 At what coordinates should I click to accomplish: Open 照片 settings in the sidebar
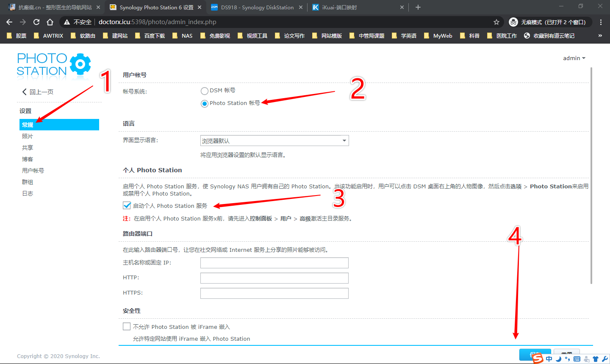tap(28, 136)
